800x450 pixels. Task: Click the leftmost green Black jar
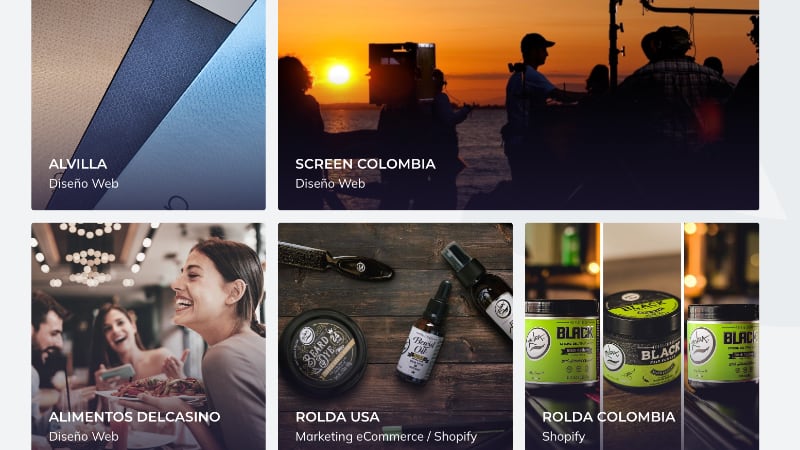562,343
